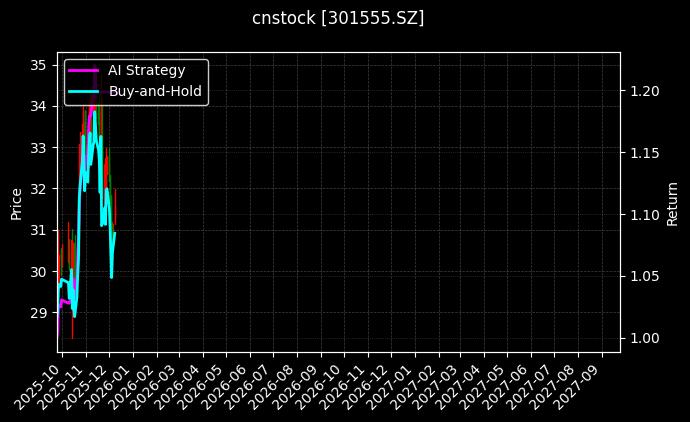Click the 2026-03 date tick label
This screenshot has height=422, width=690.
[154, 388]
